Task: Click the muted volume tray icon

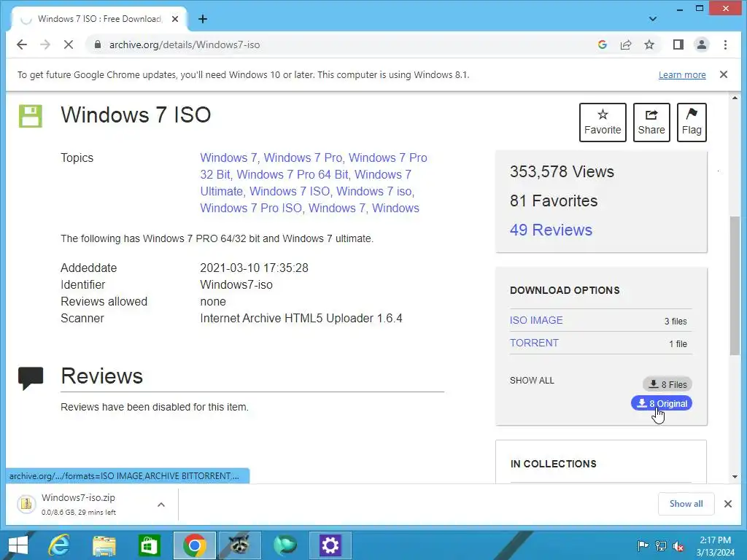Action: click(x=678, y=545)
